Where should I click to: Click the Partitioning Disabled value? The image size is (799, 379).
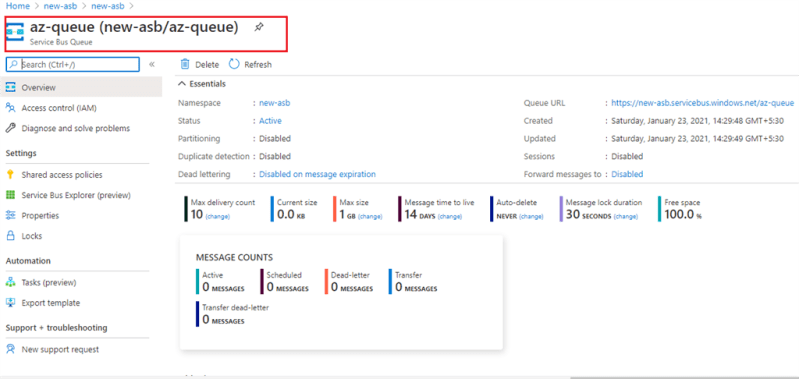(x=275, y=139)
